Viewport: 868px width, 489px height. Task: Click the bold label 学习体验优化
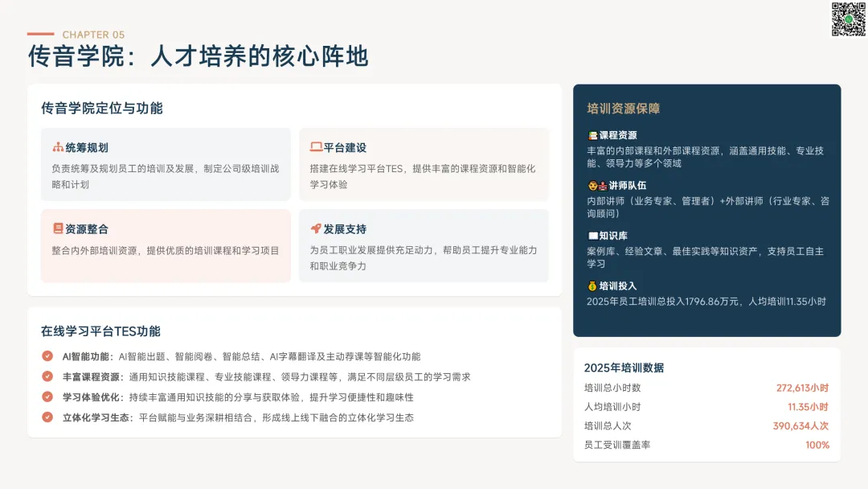(x=91, y=397)
